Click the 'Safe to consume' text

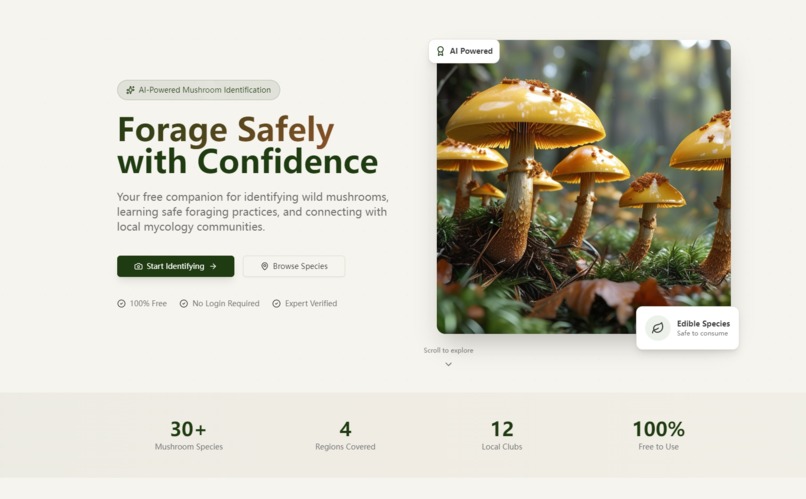pos(702,333)
